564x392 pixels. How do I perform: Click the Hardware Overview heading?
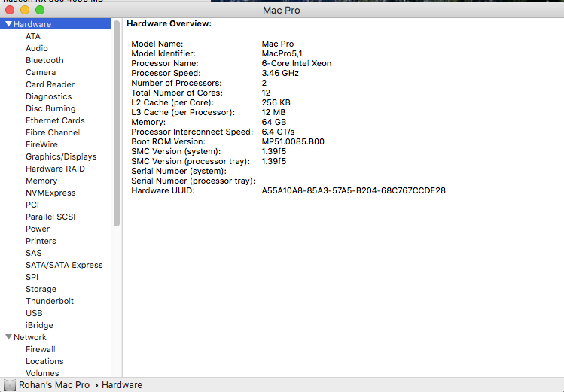(x=169, y=24)
